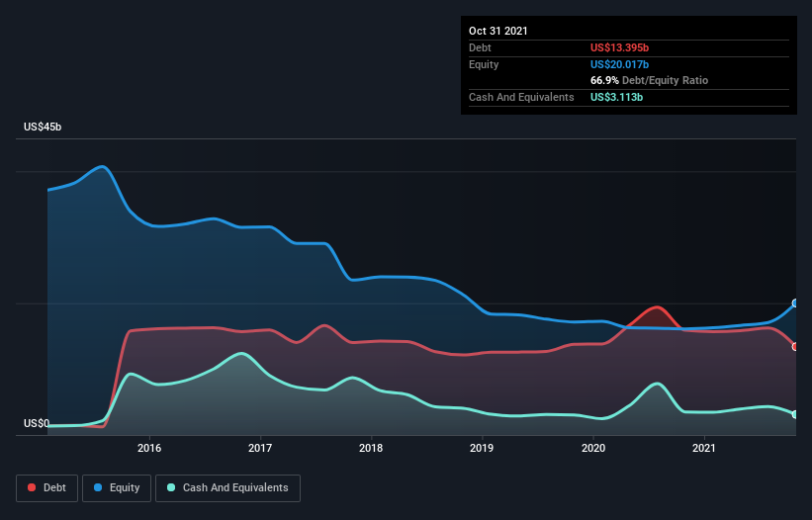Click the Oct 31 2021 tooltip date
The height and width of the screenshot is (520, 812).
498,31
